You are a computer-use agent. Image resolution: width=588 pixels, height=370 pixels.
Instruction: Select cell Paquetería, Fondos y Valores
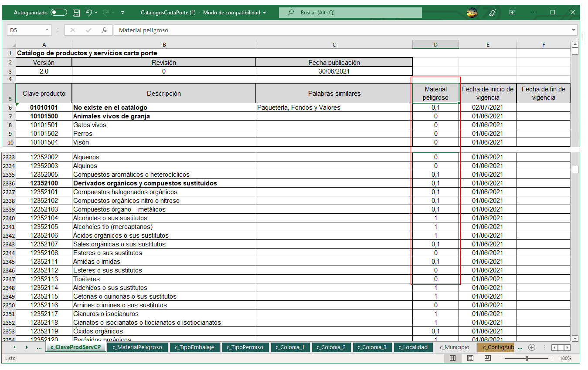tap(334, 107)
